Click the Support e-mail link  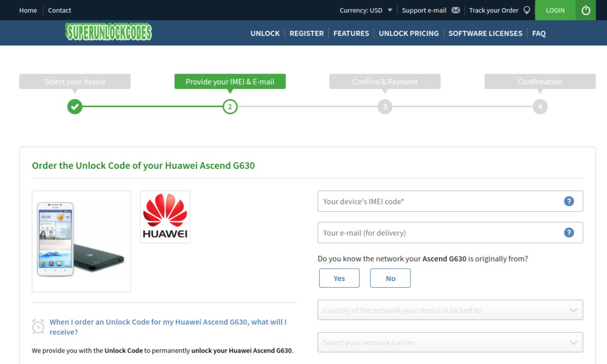click(424, 10)
